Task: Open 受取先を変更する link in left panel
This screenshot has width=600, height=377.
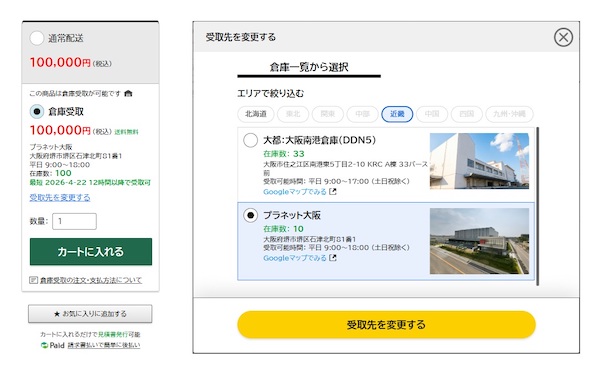Action: click(x=60, y=197)
